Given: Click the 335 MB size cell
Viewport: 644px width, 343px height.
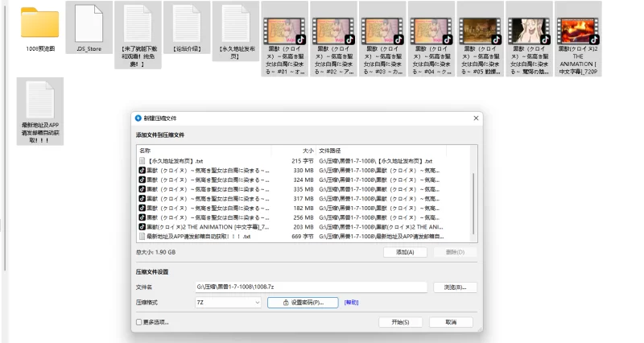Looking at the screenshot, I should point(303,189).
